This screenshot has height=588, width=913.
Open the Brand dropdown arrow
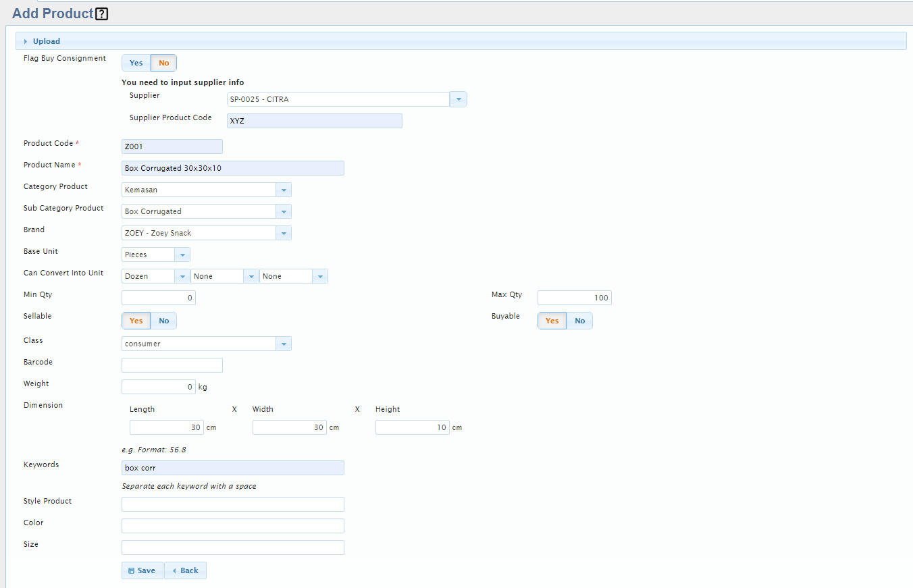(x=284, y=233)
